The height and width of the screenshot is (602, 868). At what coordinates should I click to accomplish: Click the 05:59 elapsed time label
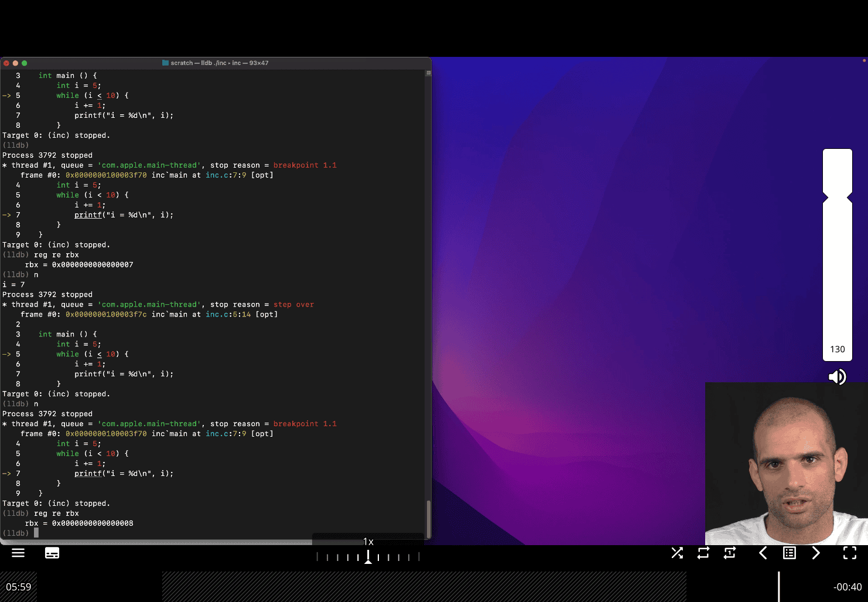pos(19,587)
